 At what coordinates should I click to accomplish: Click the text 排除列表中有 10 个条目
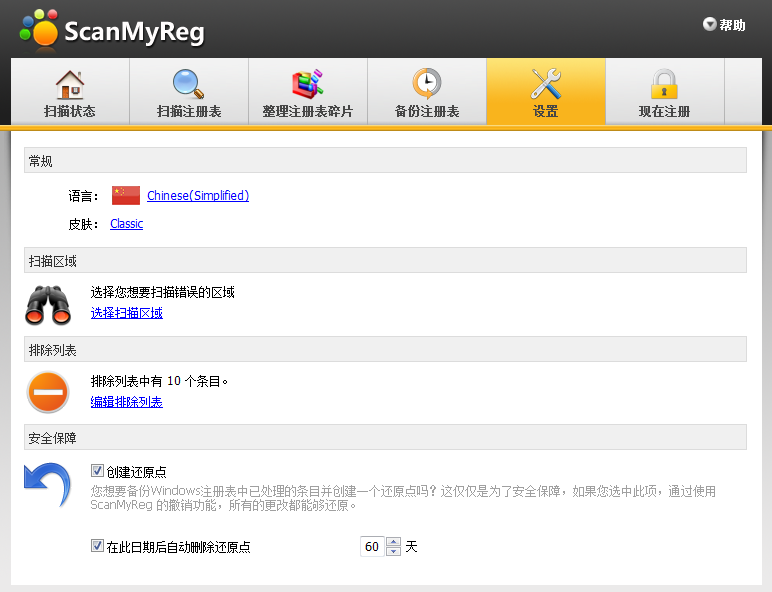click(x=159, y=381)
